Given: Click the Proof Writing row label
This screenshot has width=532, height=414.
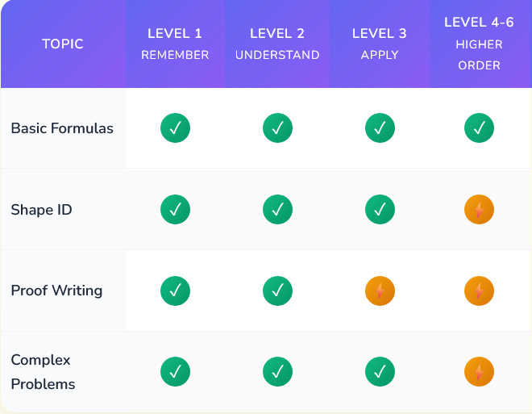Looking at the screenshot, I should 56,291.
